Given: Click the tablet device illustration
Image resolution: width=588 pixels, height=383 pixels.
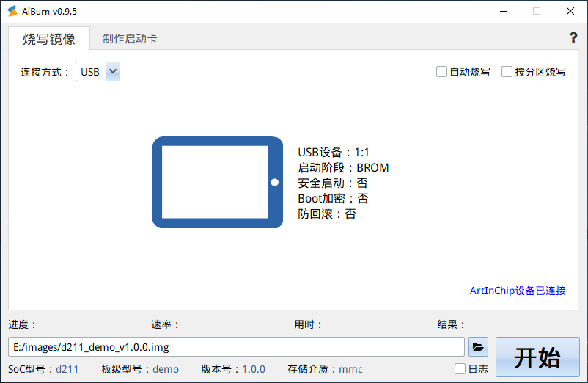Looking at the screenshot, I should (x=218, y=182).
